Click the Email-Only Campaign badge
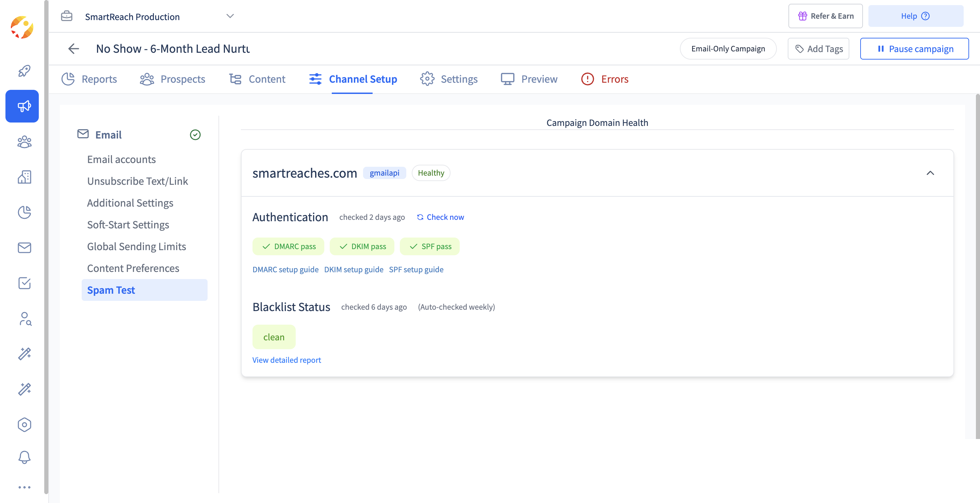This screenshot has height=503, width=980. click(x=728, y=49)
